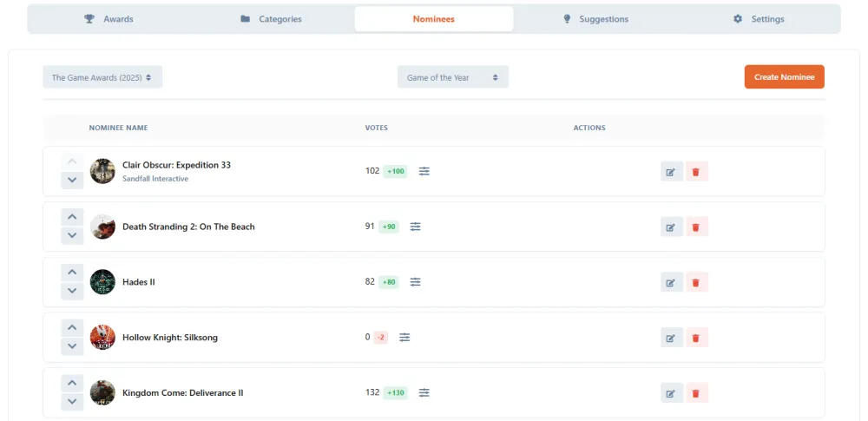868x421 pixels.
Task: Open vote adjustment sliders for Hades II
Action: pyautogui.click(x=415, y=282)
